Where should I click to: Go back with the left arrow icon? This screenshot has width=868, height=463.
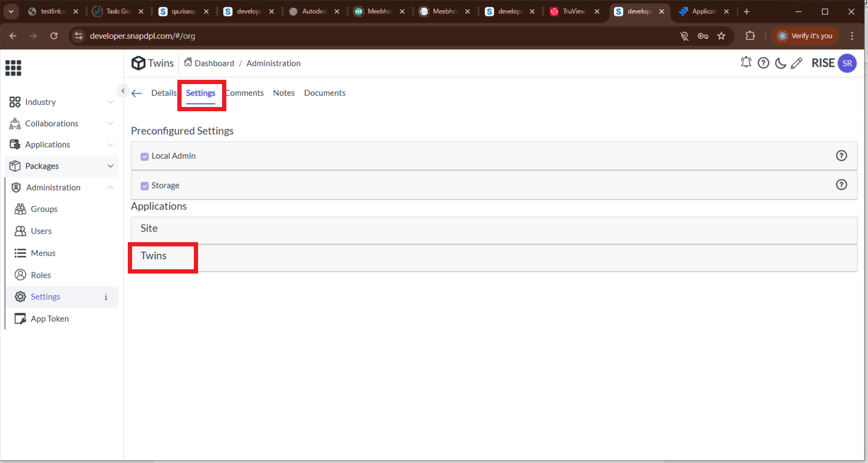pyautogui.click(x=137, y=93)
